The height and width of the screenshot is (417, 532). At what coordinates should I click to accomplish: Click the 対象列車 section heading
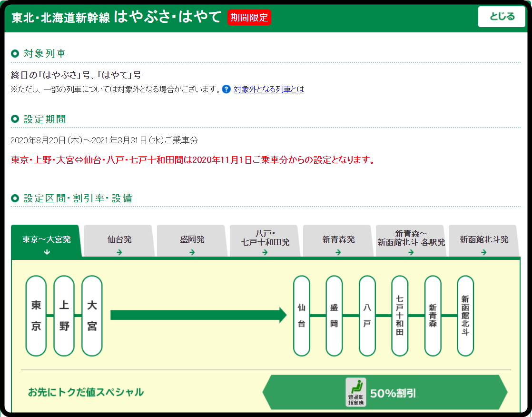click(44, 54)
